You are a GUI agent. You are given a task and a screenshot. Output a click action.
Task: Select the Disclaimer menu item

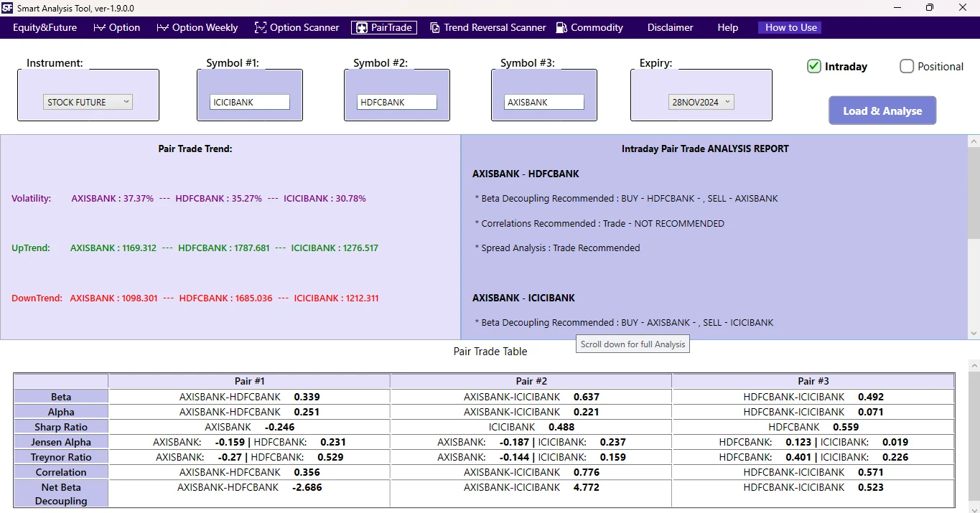pyautogui.click(x=669, y=27)
